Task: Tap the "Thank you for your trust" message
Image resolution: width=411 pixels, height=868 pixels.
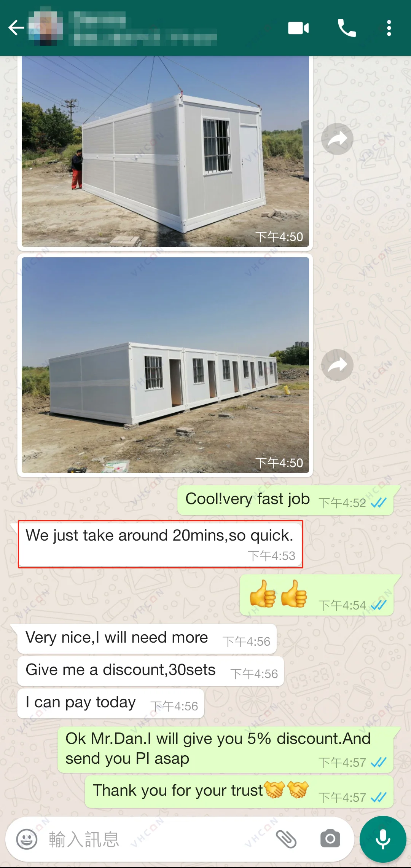Action: point(239,791)
